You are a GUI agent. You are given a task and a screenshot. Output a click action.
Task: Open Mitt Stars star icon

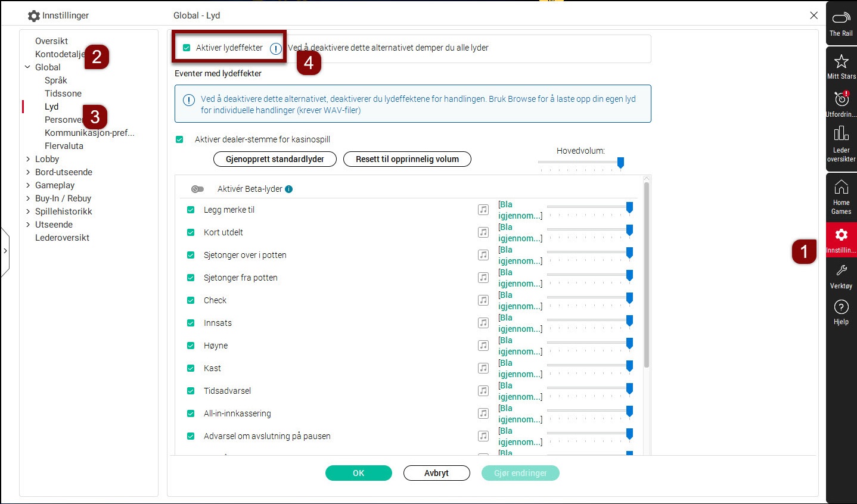pos(841,61)
